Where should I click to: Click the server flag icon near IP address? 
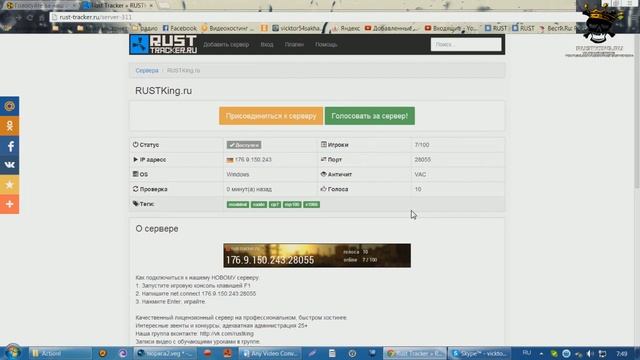pos(230,160)
